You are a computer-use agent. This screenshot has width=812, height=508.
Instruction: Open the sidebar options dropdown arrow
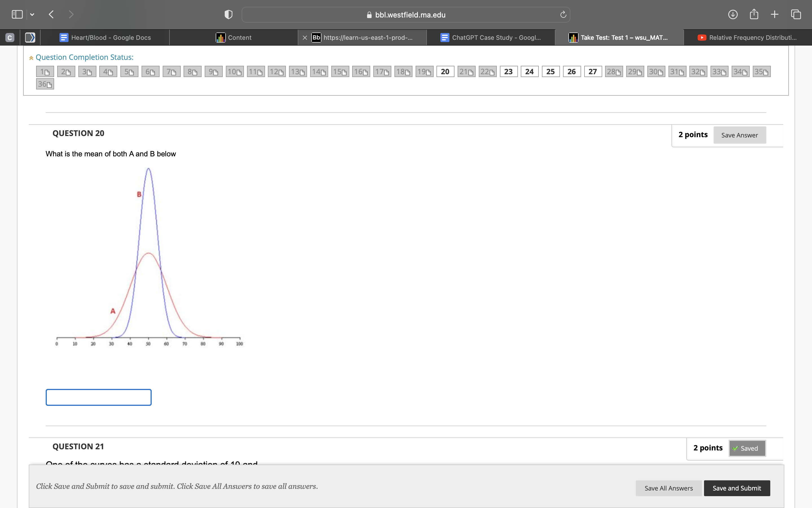(32, 14)
